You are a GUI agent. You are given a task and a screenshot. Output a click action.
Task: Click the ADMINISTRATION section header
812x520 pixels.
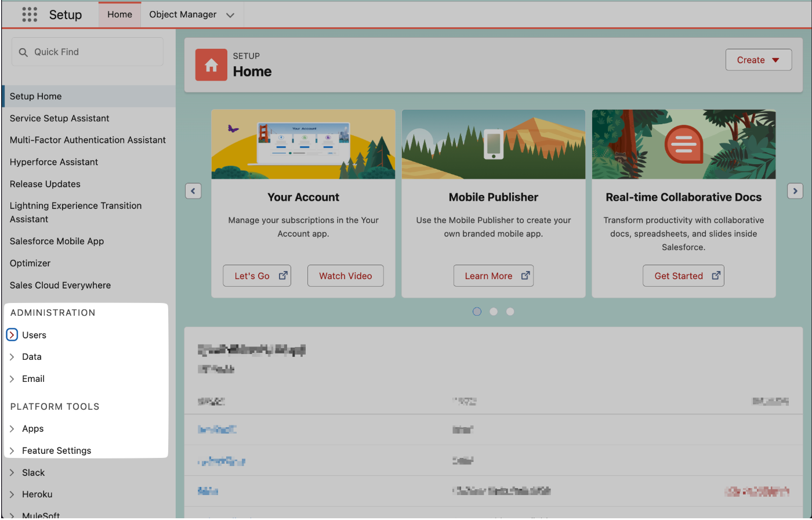click(53, 313)
